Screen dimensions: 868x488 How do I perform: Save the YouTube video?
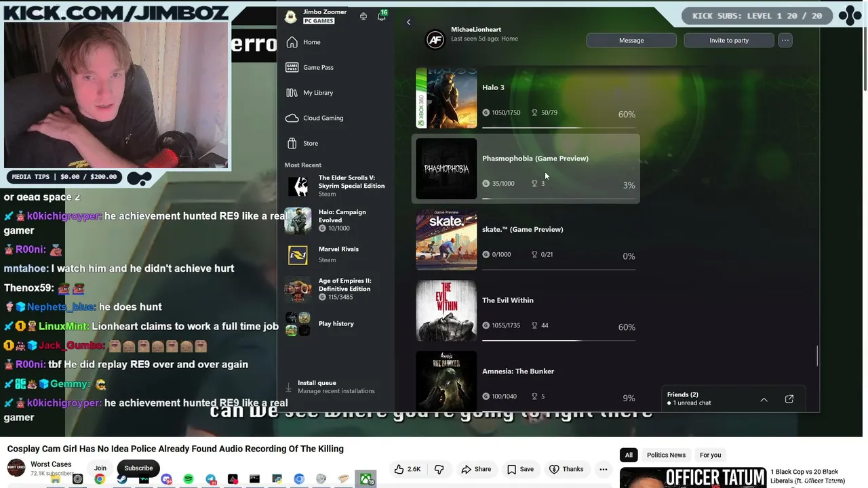[520, 469]
